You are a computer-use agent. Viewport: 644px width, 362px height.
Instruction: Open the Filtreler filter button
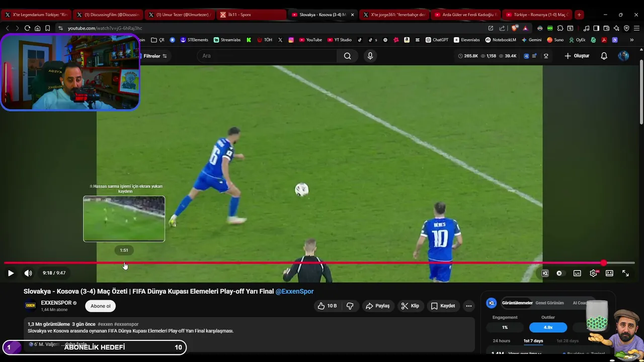[x=154, y=56]
